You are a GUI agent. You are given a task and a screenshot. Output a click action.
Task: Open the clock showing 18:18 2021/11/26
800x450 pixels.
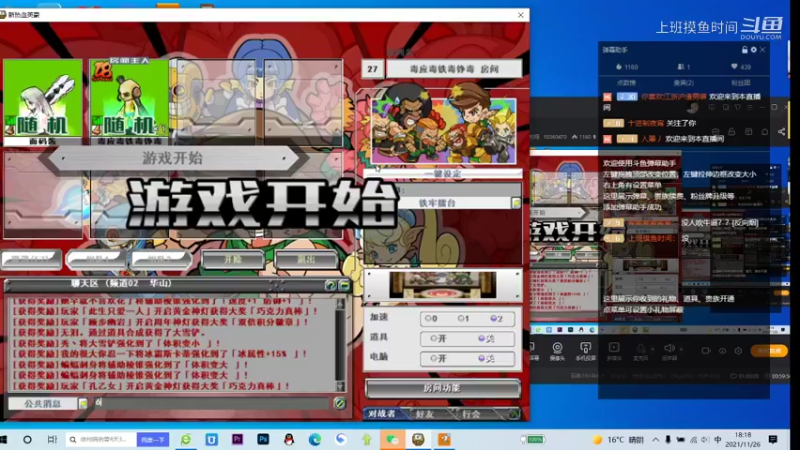[x=743, y=439]
